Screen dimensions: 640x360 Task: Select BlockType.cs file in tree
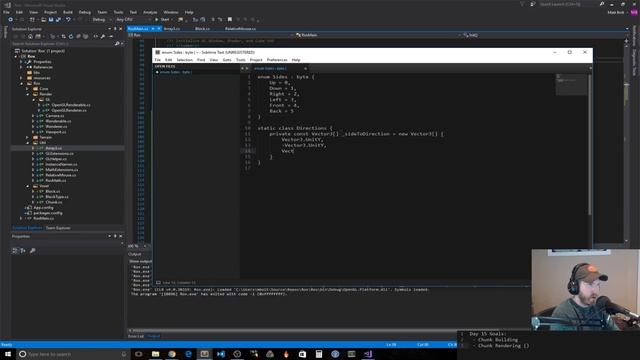tap(56, 197)
